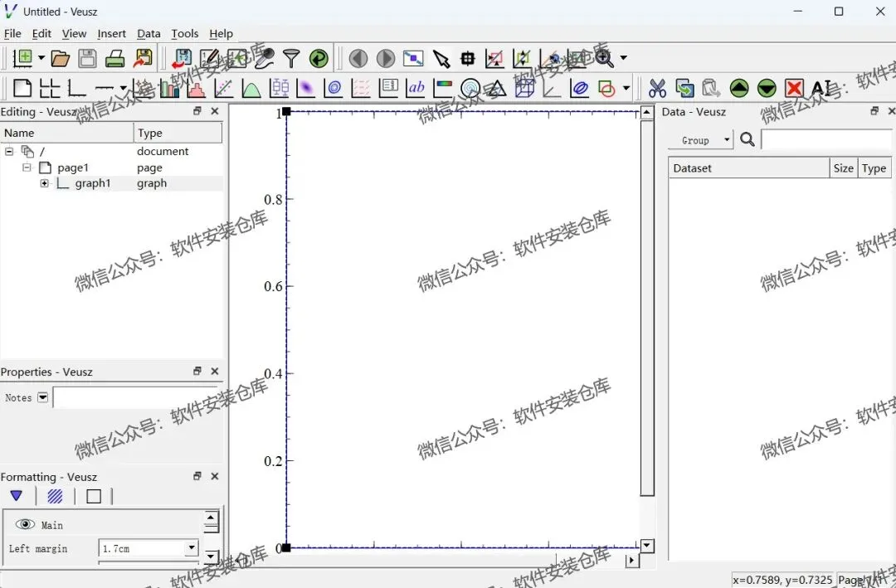Open the axis widget dropdown arrow
896x588 pixels.
tap(123, 88)
